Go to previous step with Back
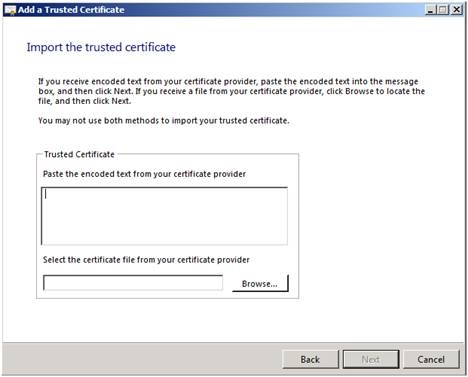The image size is (468, 377). pos(310,359)
